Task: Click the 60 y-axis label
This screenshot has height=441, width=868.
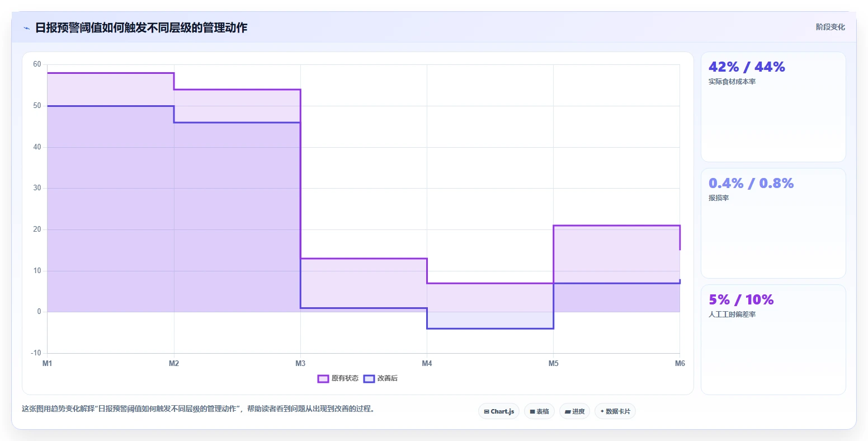Action: (x=37, y=64)
